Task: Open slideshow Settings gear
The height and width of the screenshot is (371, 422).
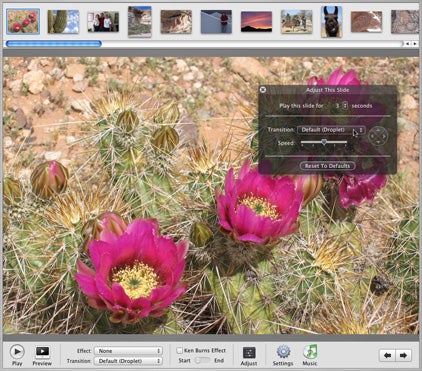Action: point(283,352)
